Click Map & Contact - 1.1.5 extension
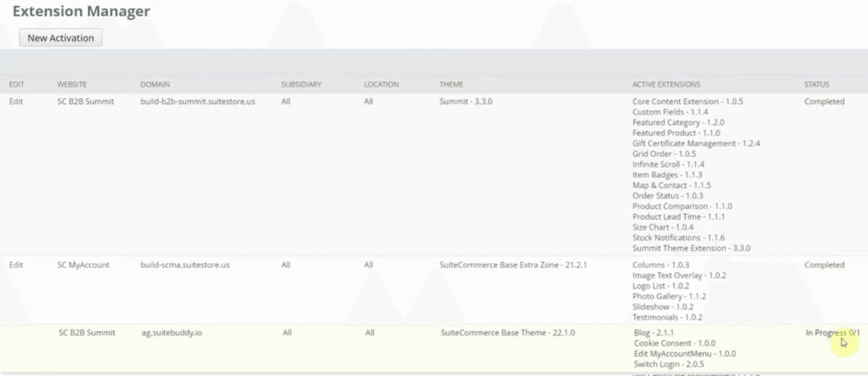 [672, 186]
